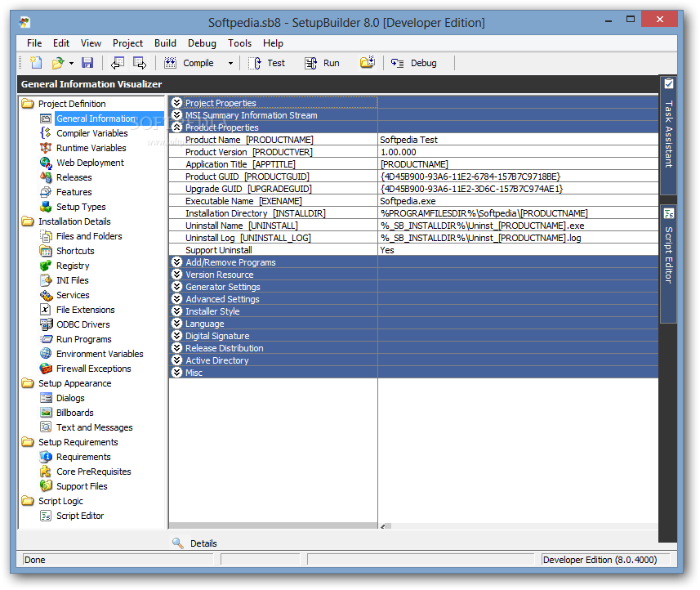Open the Shortcuts tree icon

tap(46, 251)
